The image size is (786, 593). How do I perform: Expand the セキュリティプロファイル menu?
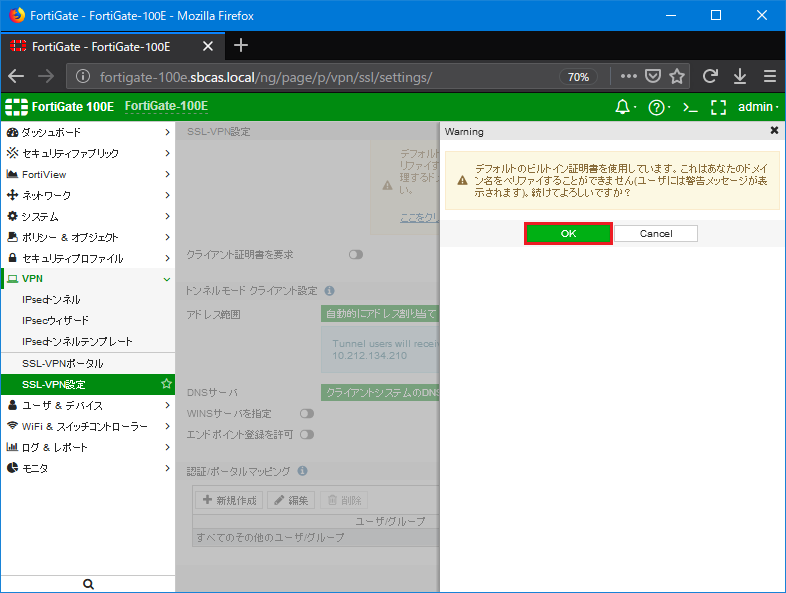[x=88, y=258]
